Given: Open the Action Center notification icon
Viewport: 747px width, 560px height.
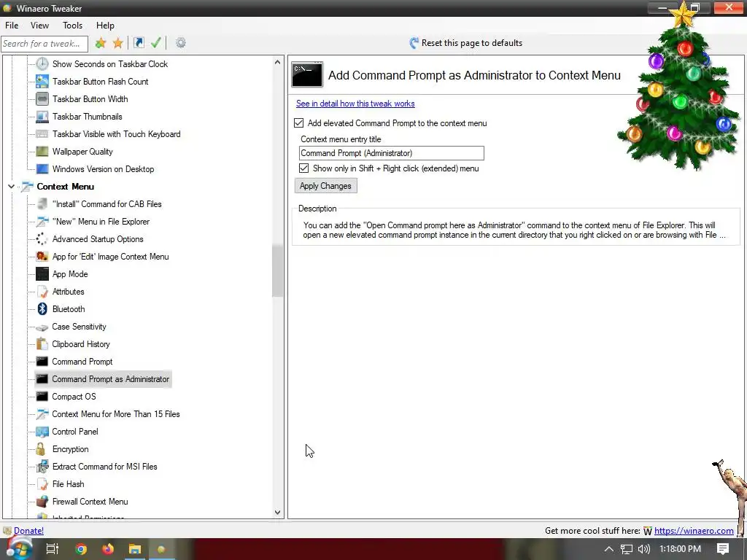Looking at the screenshot, I should (723, 549).
